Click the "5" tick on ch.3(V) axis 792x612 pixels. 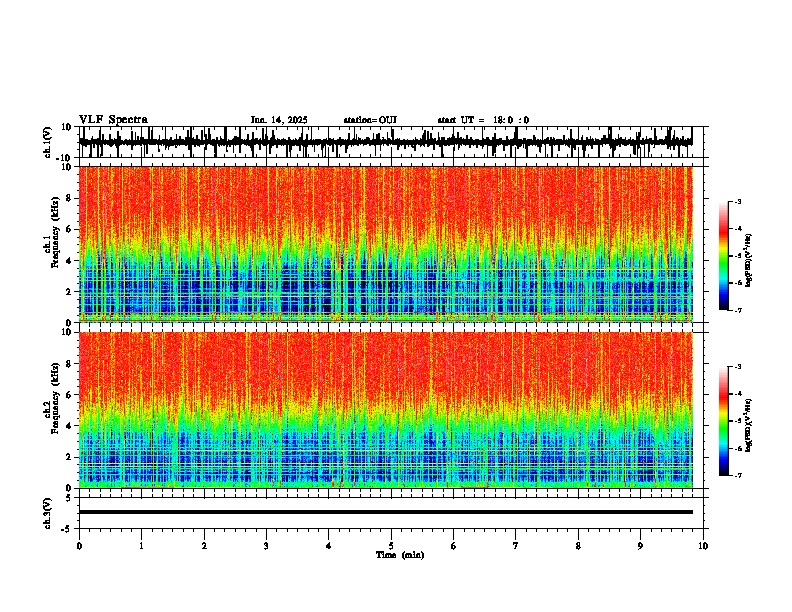[x=69, y=498]
